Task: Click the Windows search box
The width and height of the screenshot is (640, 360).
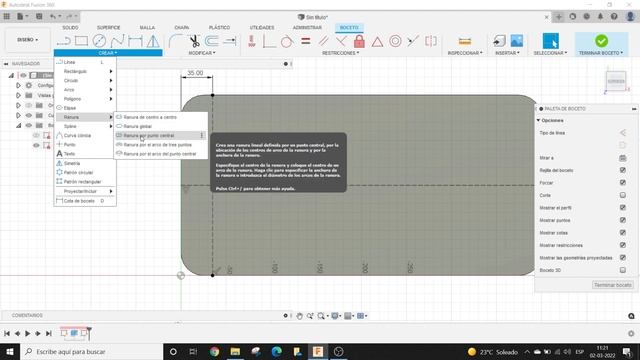Action: click(x=91, y=351)
